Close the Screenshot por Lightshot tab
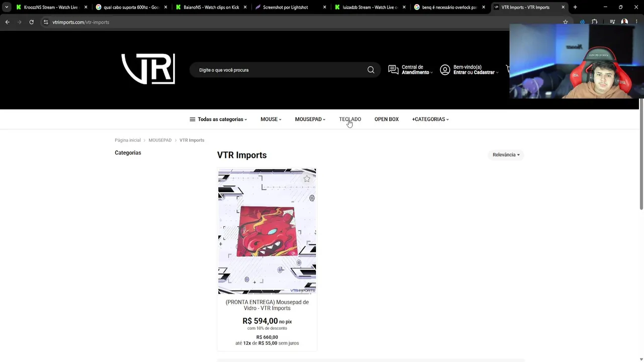644x362 pixels. click(x=325, y=7)
